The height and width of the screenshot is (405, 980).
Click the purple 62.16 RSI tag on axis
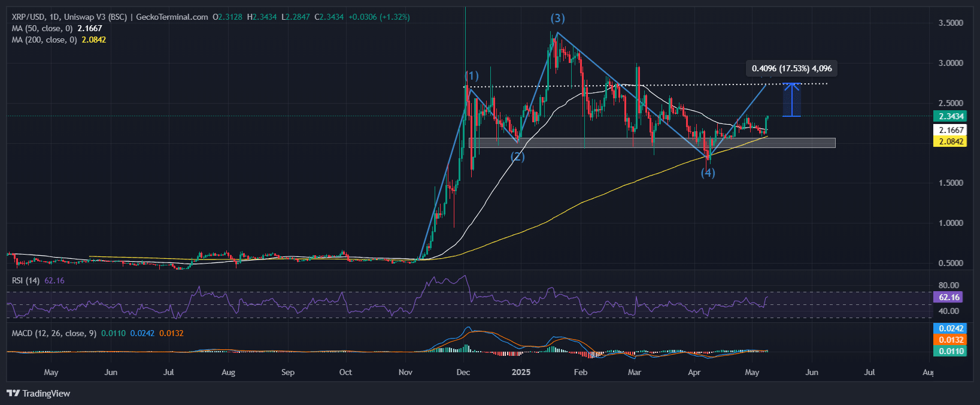tap(949, 297)
